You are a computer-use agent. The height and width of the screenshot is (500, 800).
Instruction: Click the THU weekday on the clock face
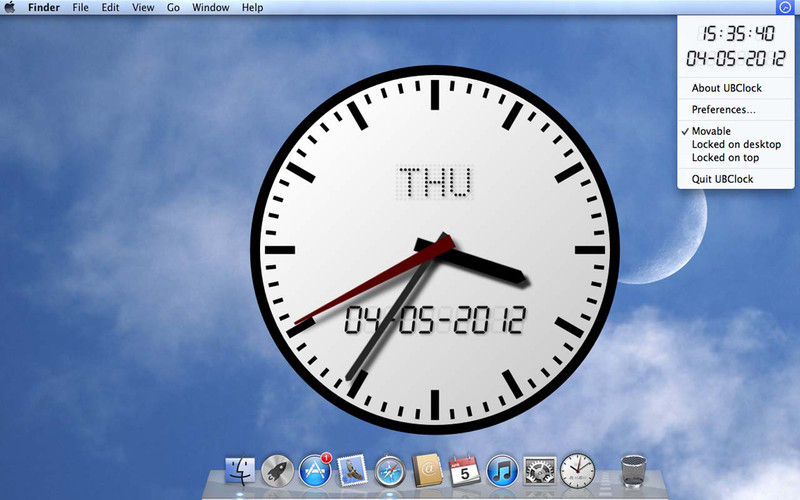(435, 182)
